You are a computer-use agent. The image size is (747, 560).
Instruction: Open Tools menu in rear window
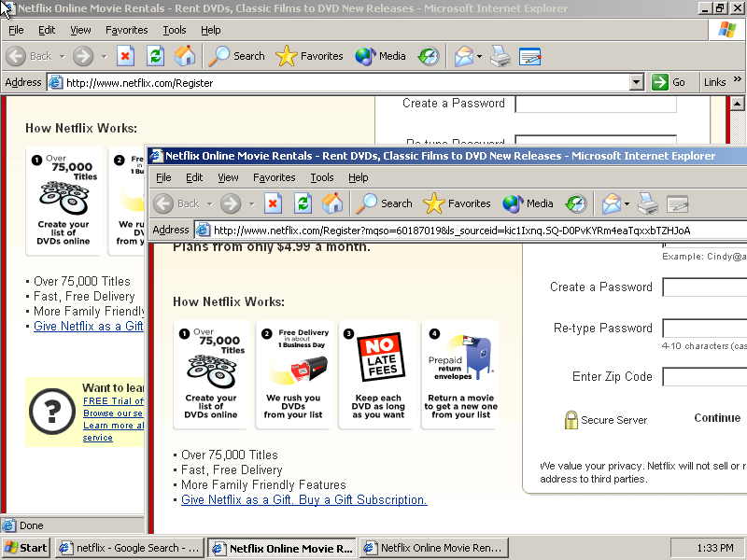[x=175, y=30]
